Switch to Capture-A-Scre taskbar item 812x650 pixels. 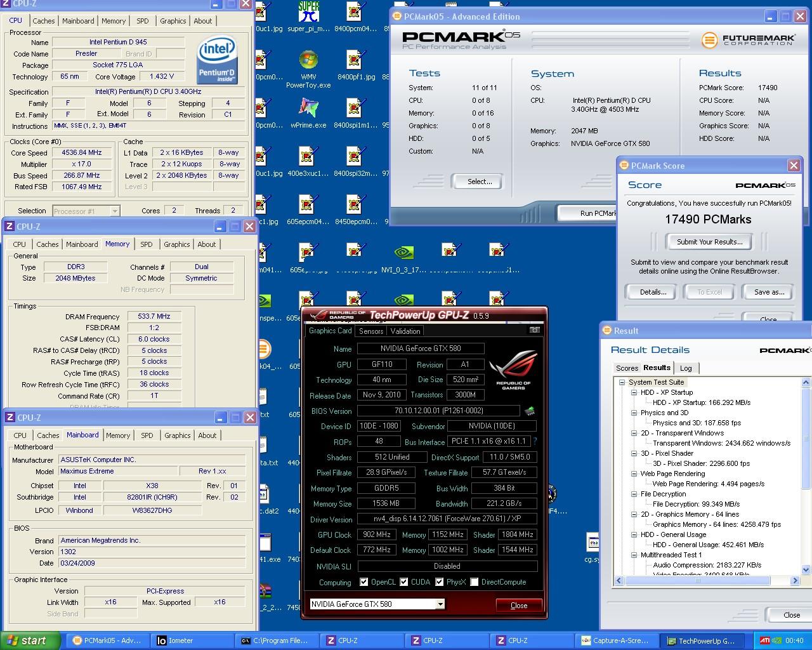(617, 640)
